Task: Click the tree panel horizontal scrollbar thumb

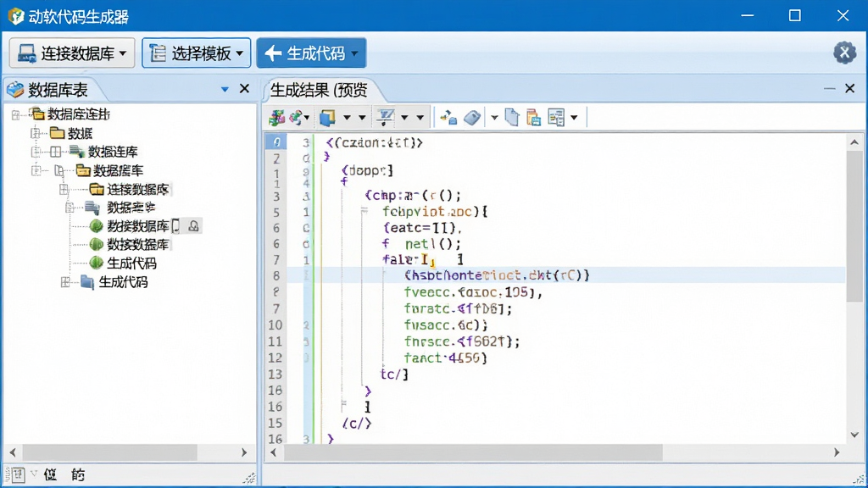Action: (x=109, y=452)
